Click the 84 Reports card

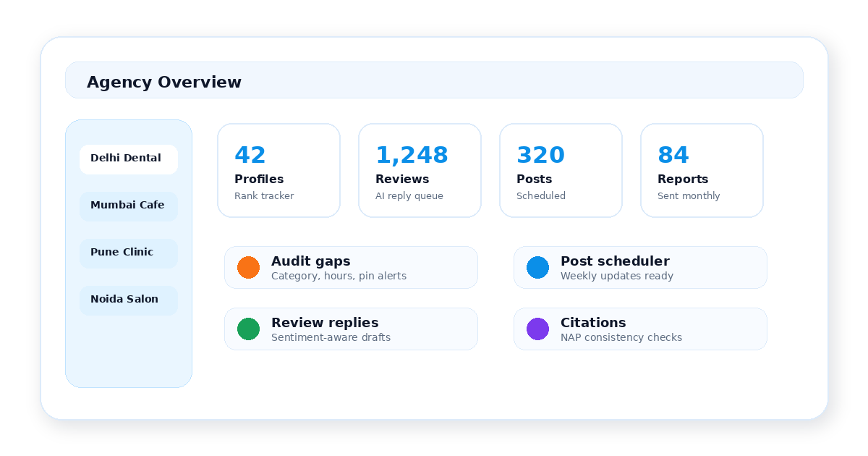click(x=702, y=170)
